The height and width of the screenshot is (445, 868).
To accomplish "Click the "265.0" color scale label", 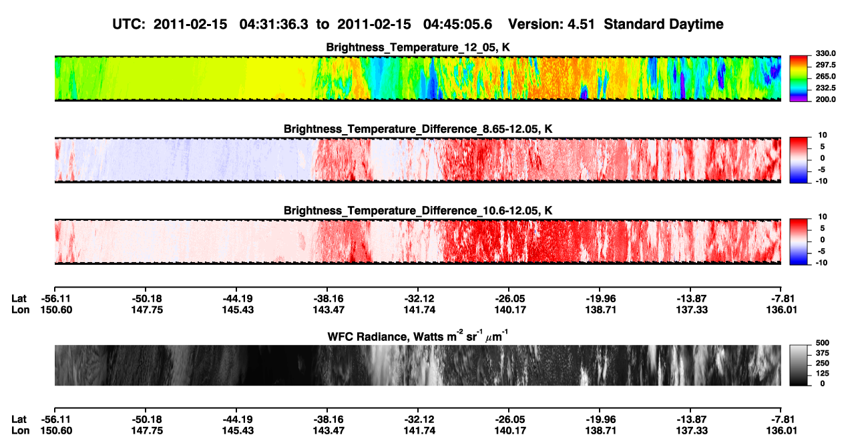I will click(x=825, y=77).
